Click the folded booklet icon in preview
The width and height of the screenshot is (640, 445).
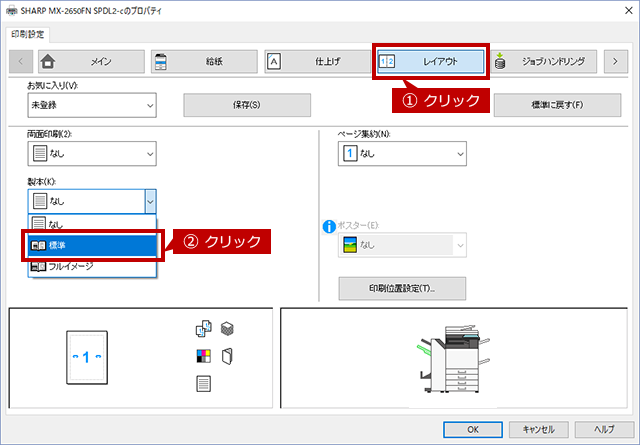pyautogui.click(x=227, y=356)
